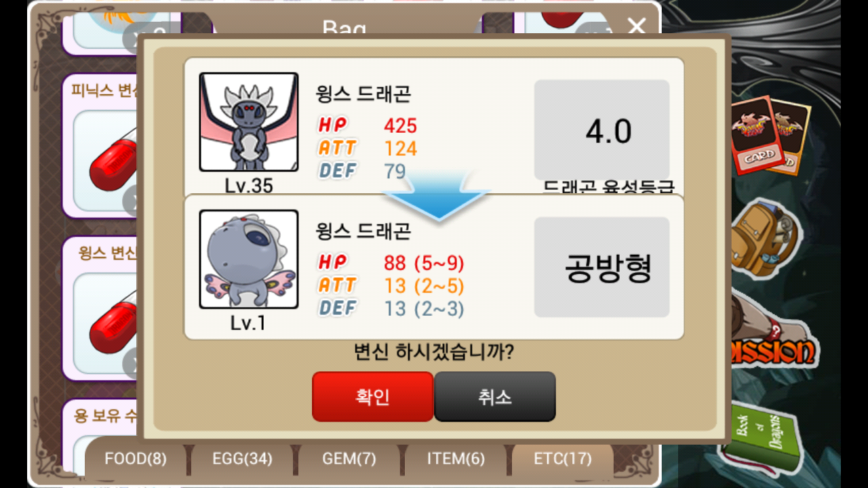868x488 pixels.
Task: Close the Bag window with X
Action: click(636, 26)
